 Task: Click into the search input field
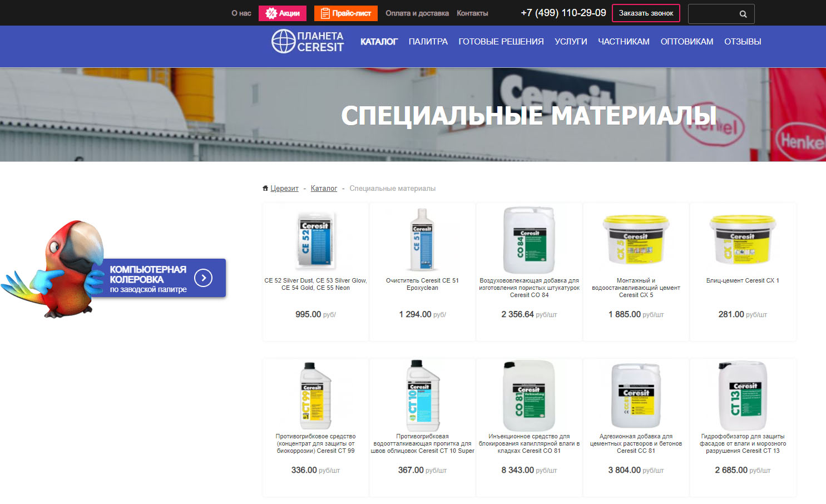click(x=713, y=14)
